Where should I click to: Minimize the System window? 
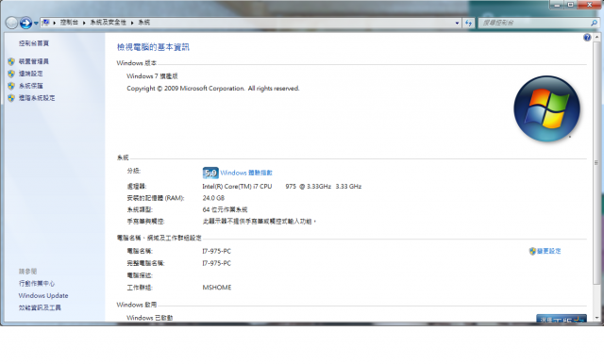tap(557, 5)
